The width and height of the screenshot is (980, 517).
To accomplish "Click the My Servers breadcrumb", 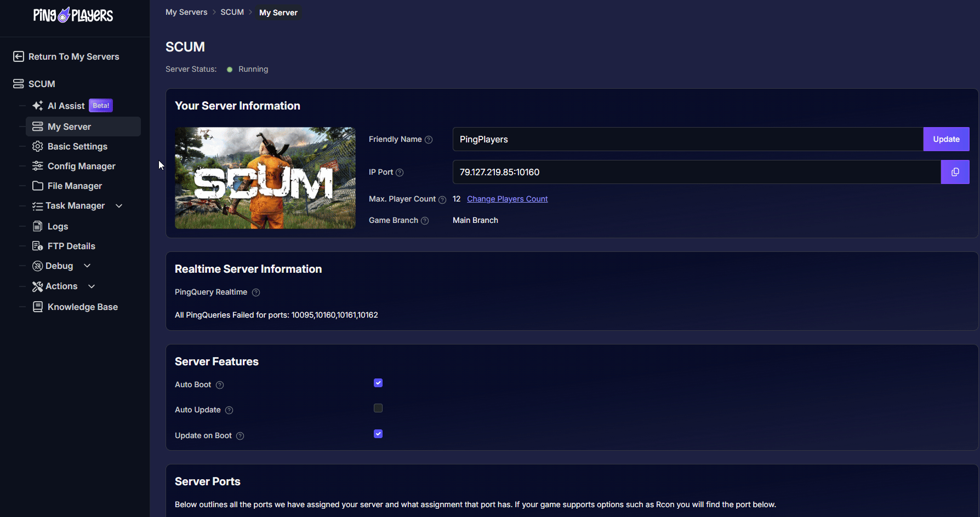I will pyautogui.click(x=186, y=12).
